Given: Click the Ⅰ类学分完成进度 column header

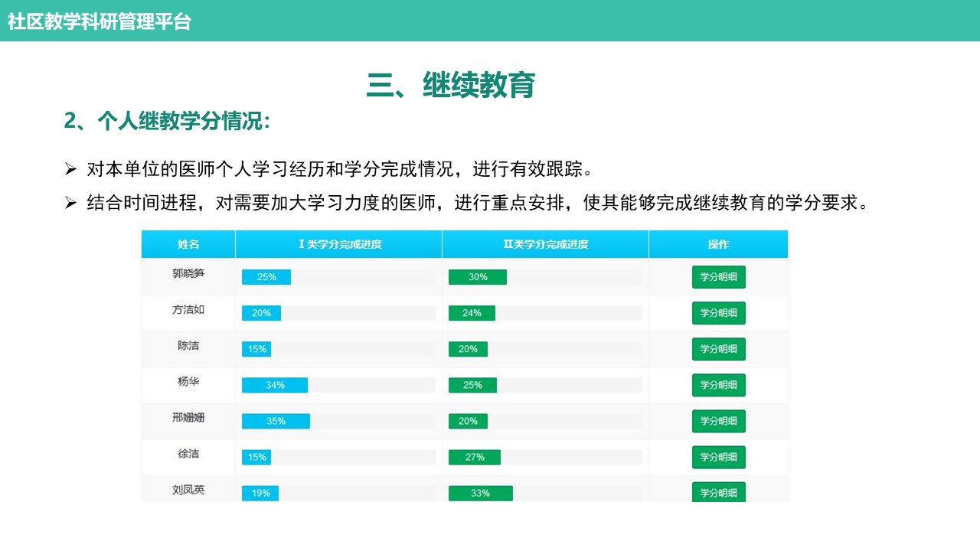Looking at the screenshot, I should [339, 244].
